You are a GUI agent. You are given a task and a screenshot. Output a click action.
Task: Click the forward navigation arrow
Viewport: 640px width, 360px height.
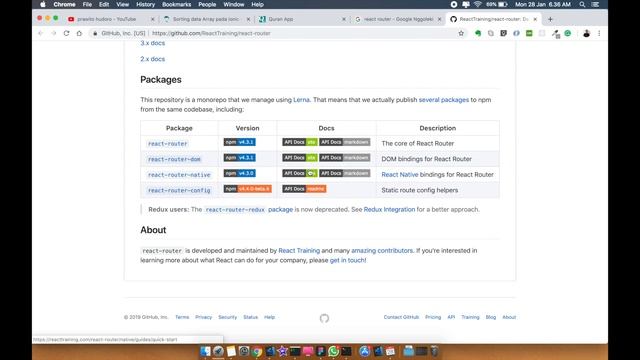53,33
